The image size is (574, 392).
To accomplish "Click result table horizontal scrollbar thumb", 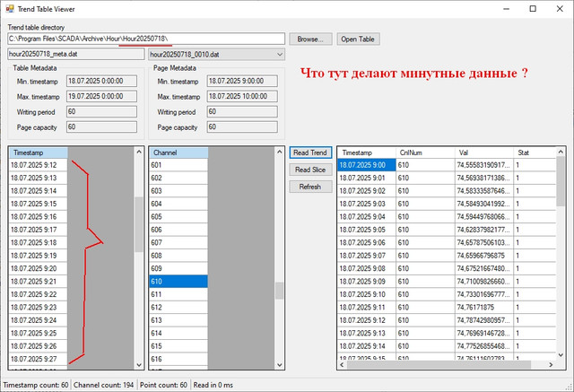I will [439, 364].
